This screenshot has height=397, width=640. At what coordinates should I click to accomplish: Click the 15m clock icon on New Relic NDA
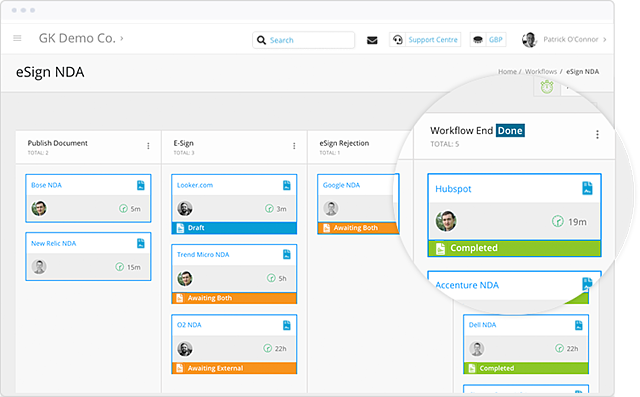(x=120, y=267)
